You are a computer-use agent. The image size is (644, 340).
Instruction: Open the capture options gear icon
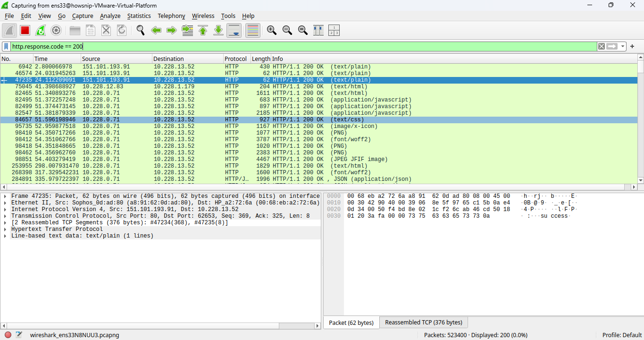click(56, 30)
